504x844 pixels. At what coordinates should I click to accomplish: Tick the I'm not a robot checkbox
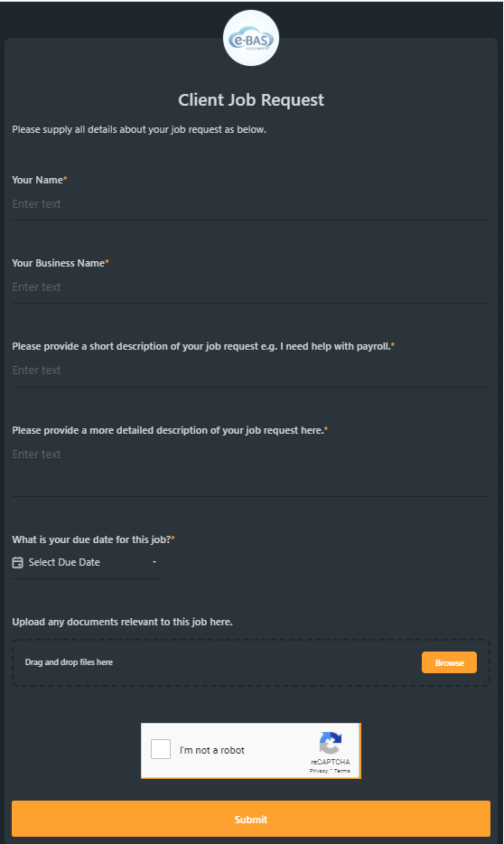click(x=161, y=749)
